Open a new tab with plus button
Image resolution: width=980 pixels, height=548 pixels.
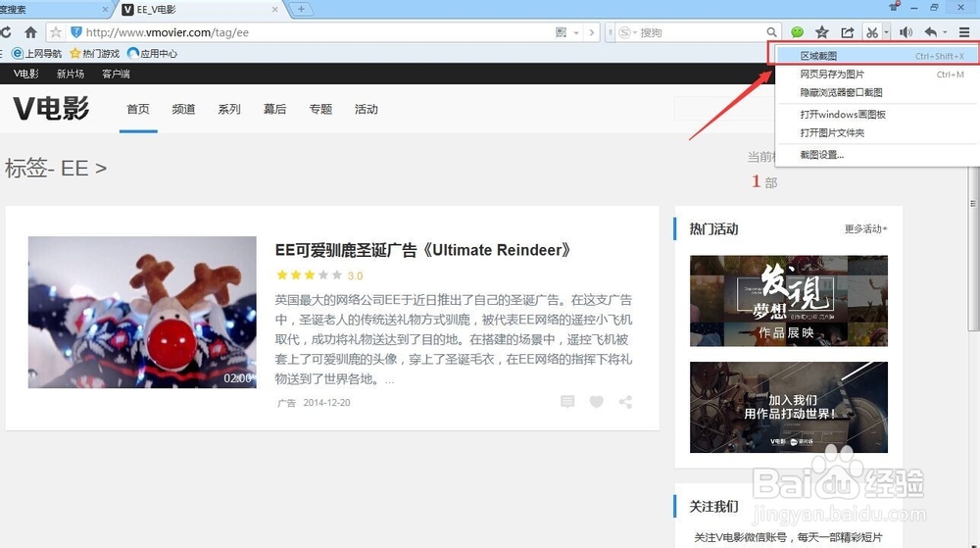click(x=301, y=9)
